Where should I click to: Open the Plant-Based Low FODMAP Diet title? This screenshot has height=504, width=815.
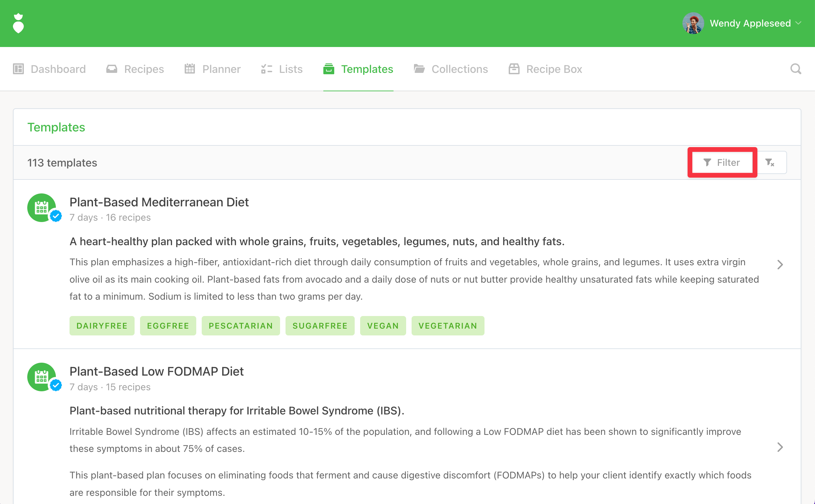pyautogui.click(x=156, y=372)
